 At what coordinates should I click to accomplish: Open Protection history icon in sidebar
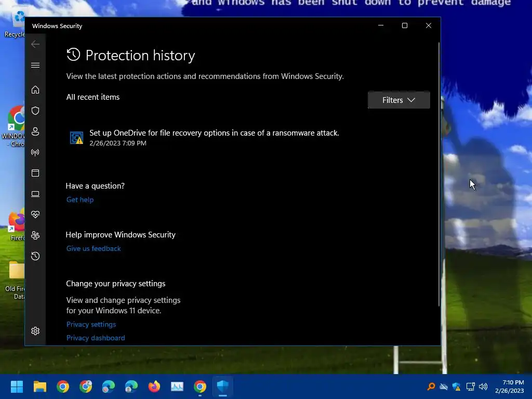[35, 256]
